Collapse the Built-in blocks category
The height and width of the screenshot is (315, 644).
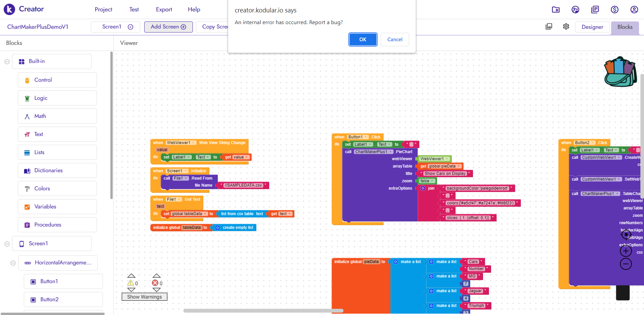(7, 62)
